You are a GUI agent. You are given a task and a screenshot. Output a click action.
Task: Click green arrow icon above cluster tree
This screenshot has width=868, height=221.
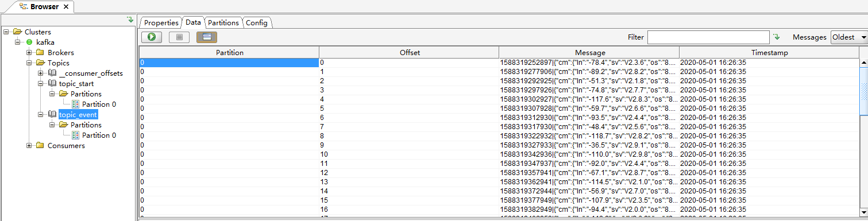pos(130,20)
